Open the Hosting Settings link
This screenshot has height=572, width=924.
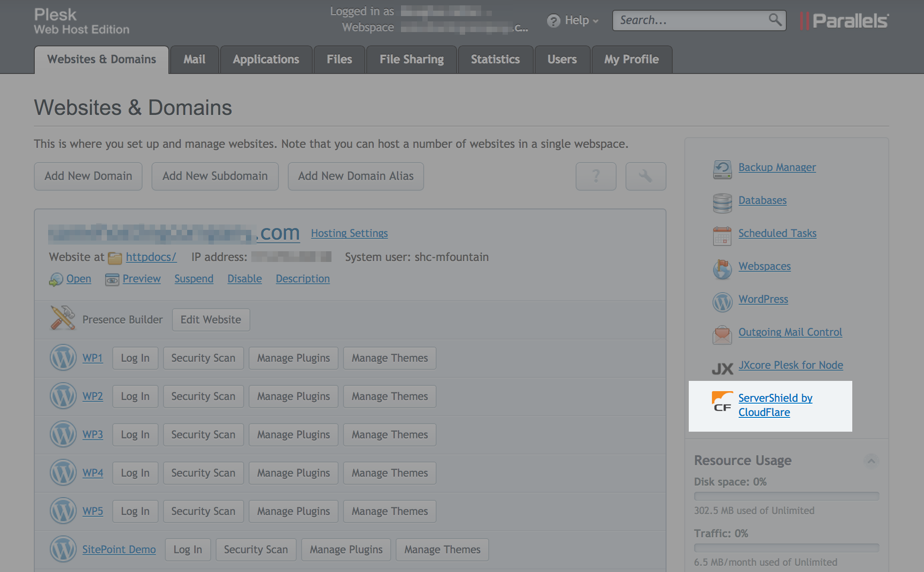click(349, 233)
